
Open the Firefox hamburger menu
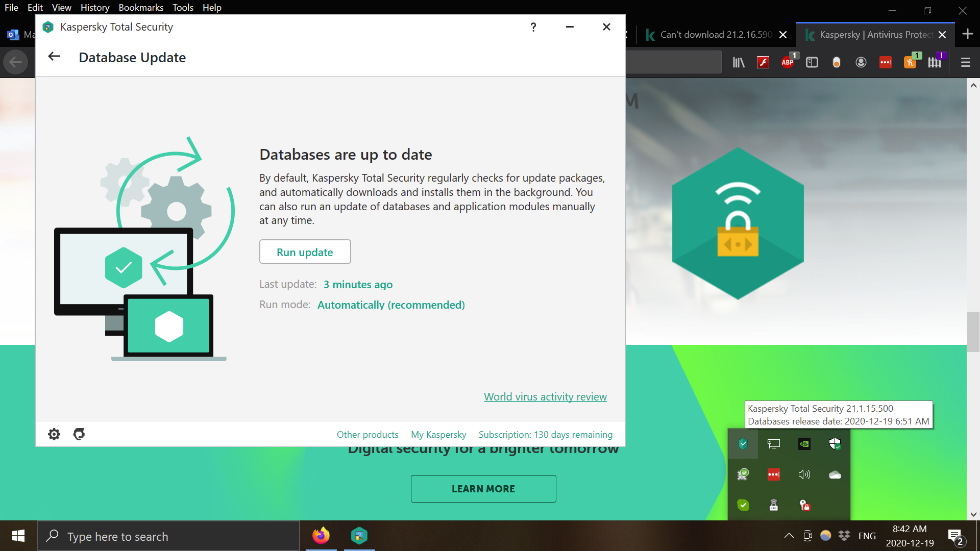tap(965, 62)
